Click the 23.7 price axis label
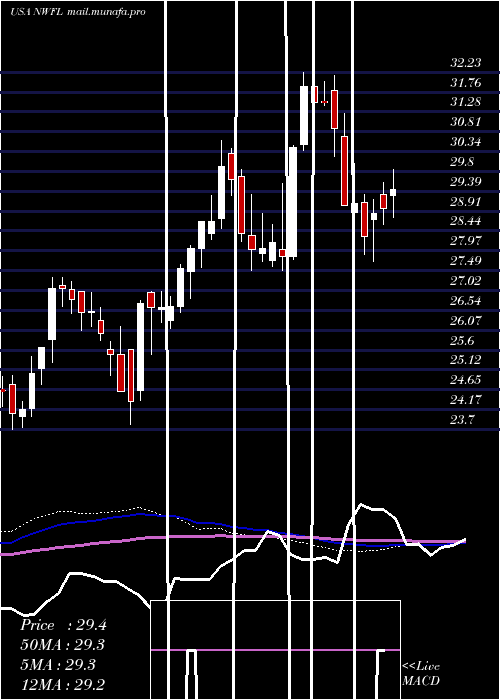The width and height of the screenshot is (500, 700). pyautogui.click(x=462, y=420)
